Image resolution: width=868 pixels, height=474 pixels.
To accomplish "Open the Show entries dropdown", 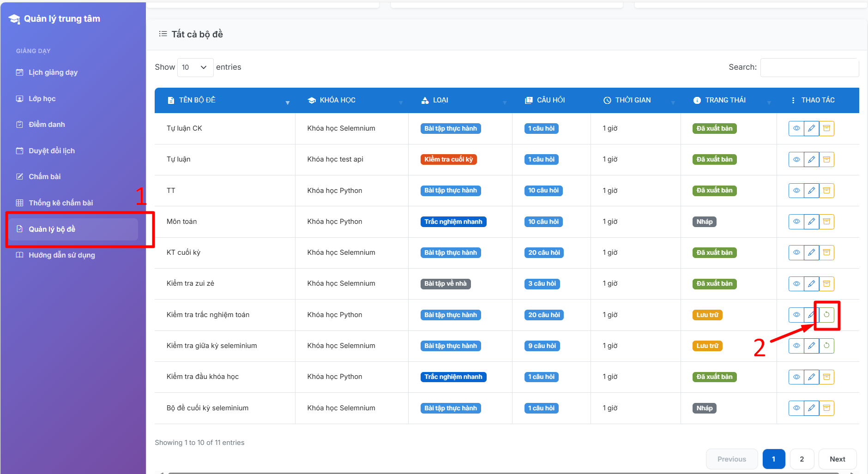I will pos(195,67).
